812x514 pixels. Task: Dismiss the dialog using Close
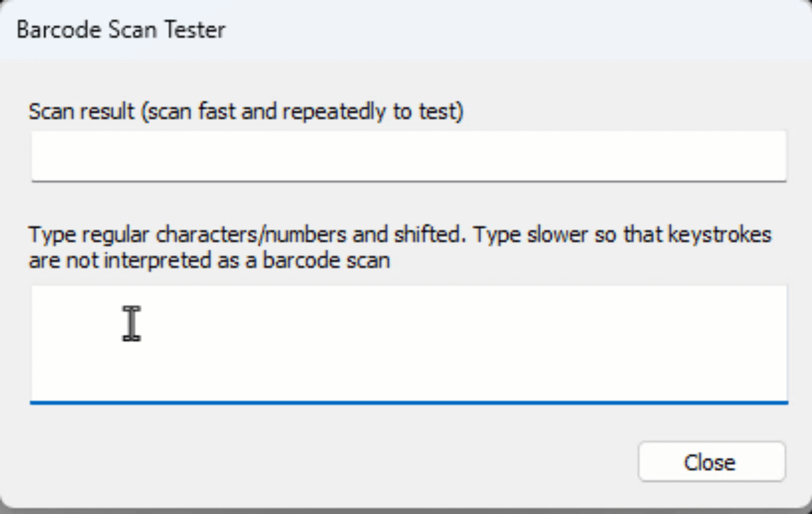point(711,462)
